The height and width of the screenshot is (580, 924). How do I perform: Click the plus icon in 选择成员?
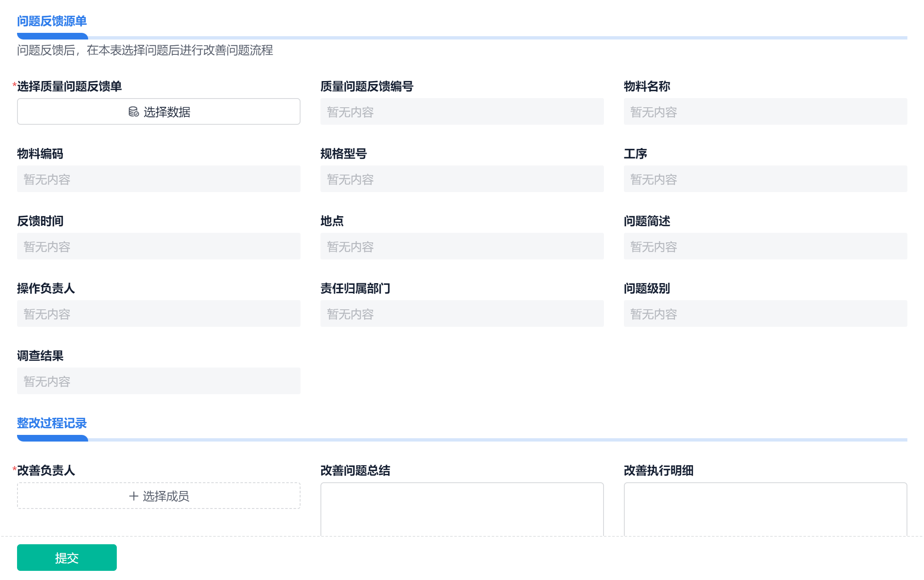[133, 496]
